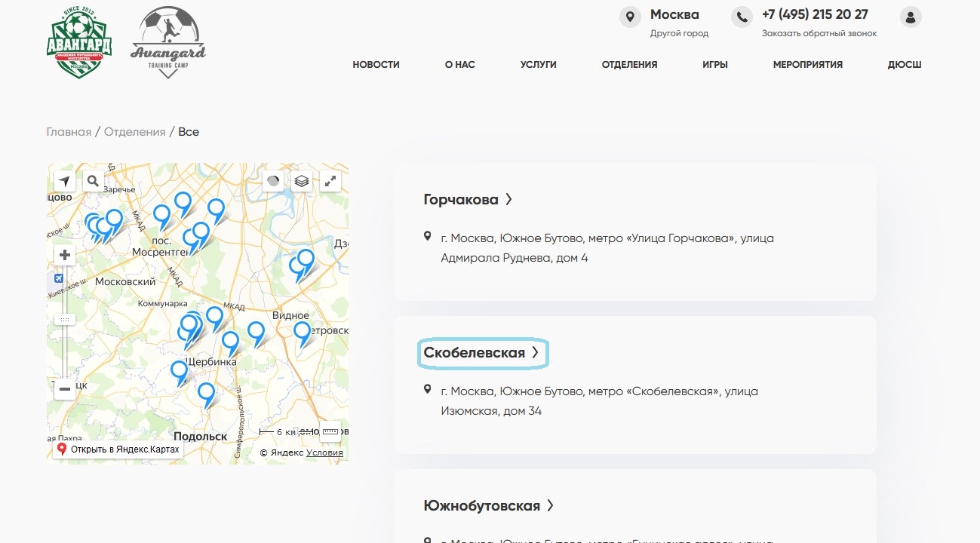Select the map pin just above Подольск
This screenshot has width=980, height=543.
click(x=206, y=394)
